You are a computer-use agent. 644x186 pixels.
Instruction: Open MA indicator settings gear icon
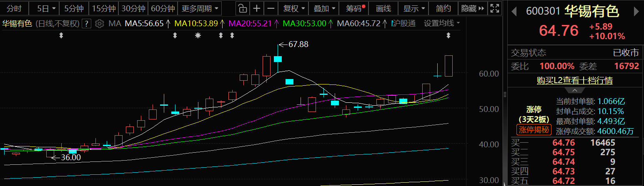tap(99, 24)
